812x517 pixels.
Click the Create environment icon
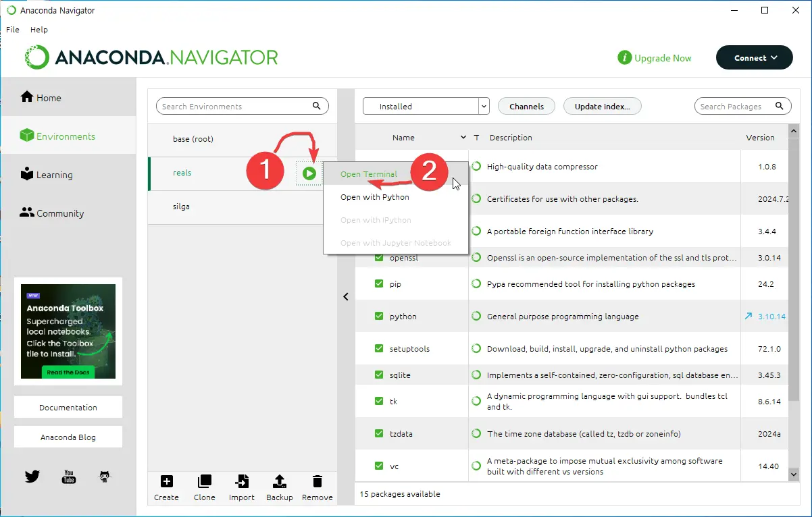[x=166, y=481]
